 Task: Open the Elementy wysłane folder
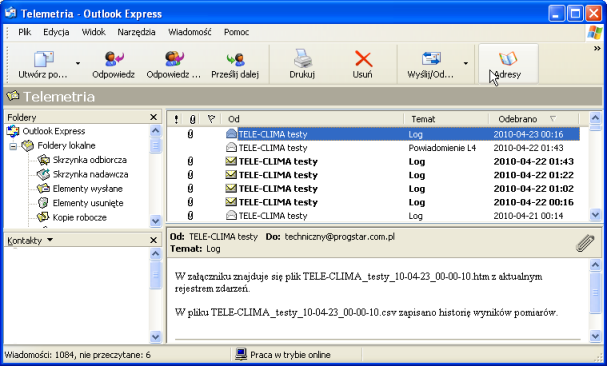pyautogui.click(x=87, y=189)
